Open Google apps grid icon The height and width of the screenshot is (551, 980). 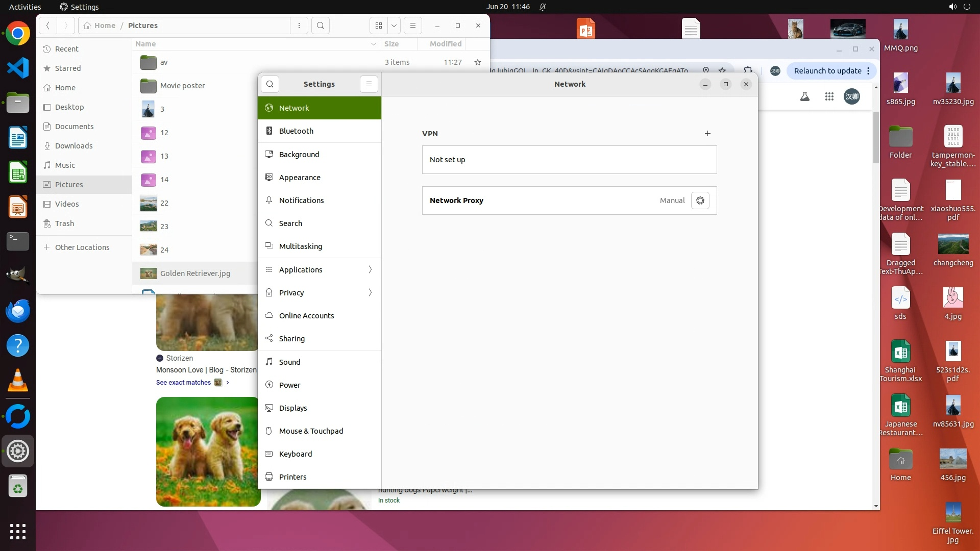pyautogui.click(x=829, y=96)
